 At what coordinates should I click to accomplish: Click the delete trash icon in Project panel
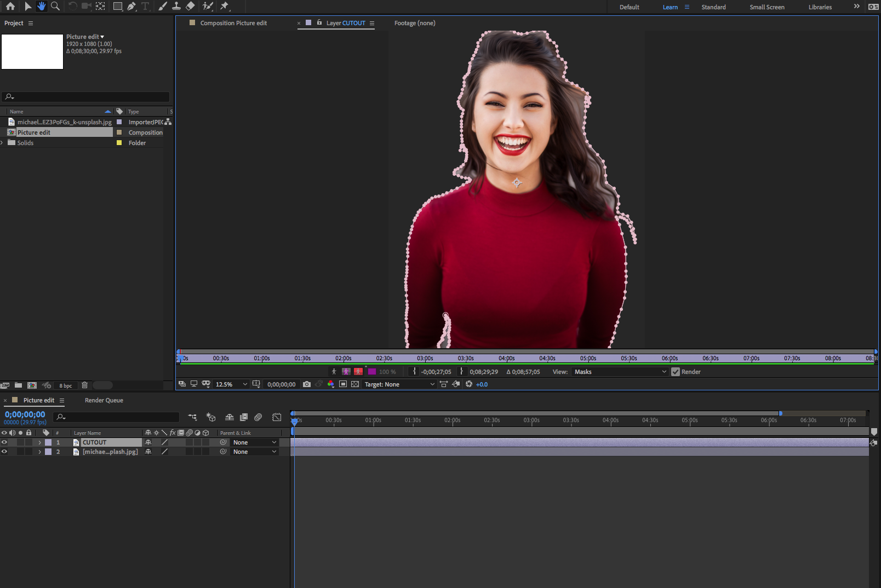pyautogui.click(x=85, y=385)
